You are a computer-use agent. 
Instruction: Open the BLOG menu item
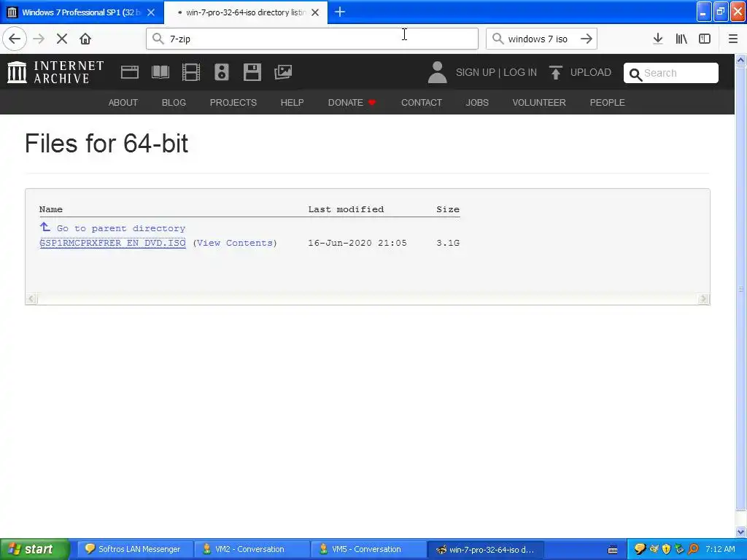(x=174, y=102)
